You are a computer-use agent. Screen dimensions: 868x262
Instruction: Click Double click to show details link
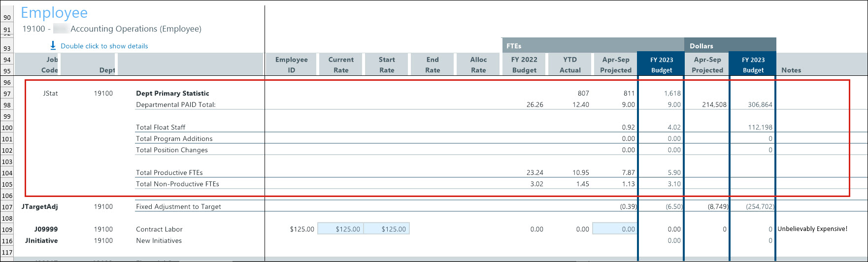[x=104, y=46]
